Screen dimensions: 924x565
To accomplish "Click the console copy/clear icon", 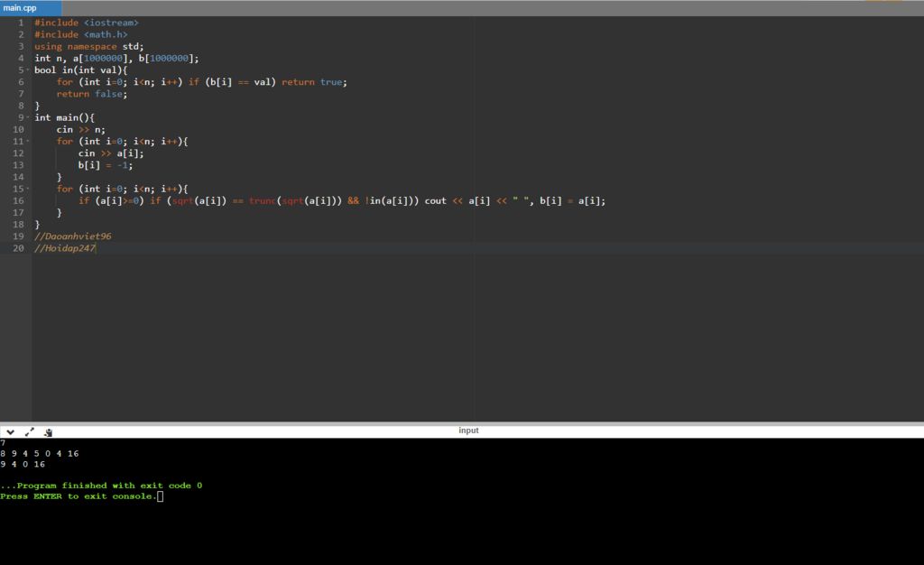I will tap(49, 431).
